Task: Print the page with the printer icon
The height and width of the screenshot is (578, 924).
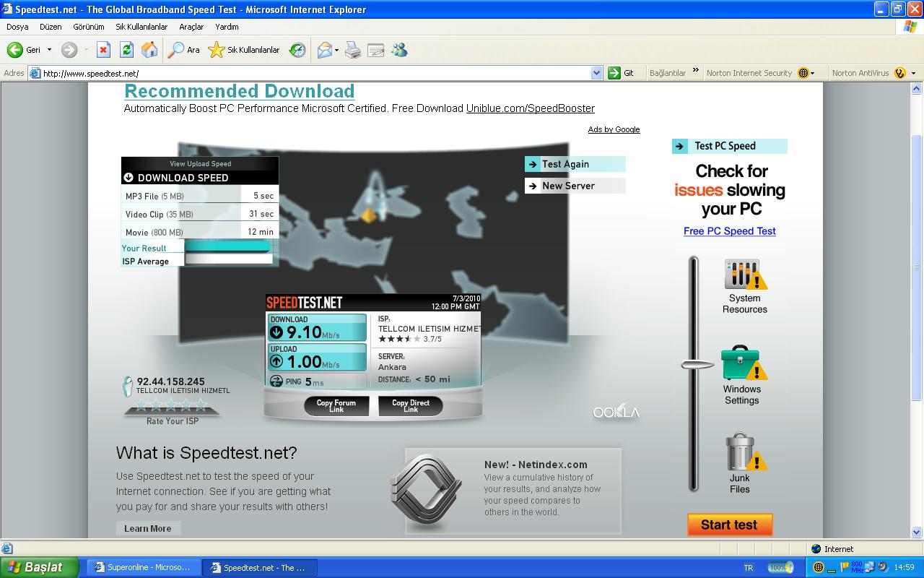Action: [x=353, y=50]
